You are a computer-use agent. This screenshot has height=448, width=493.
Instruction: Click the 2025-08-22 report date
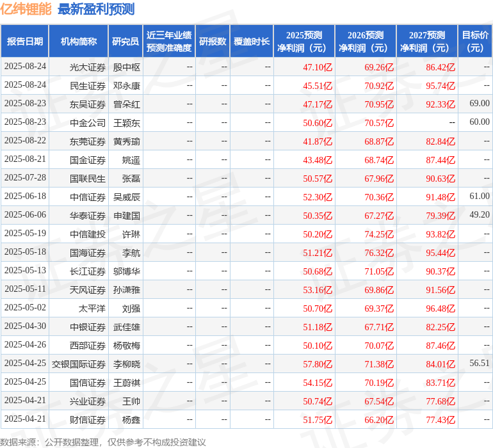25,140
